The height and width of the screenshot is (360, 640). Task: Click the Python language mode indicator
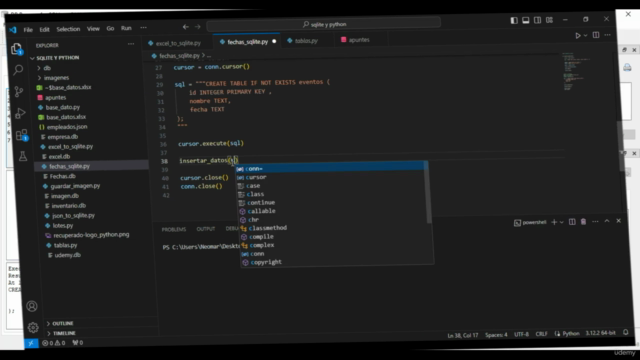click(x=571, y=333)
